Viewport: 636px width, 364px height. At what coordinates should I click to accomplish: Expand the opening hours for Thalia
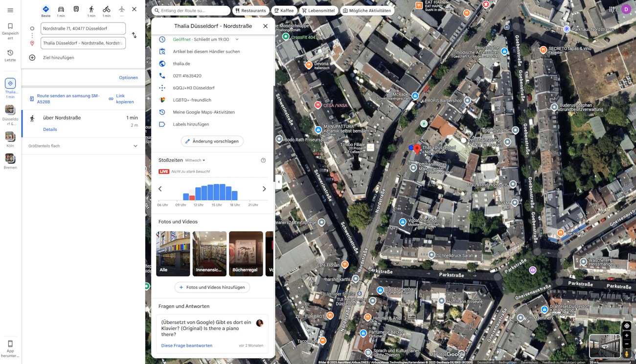(237, 39)
